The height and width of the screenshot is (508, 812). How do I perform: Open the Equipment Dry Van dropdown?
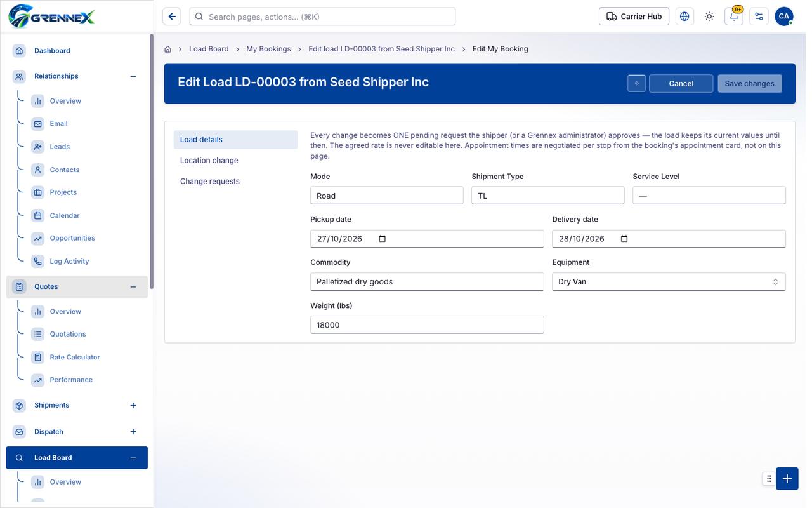(x=669, y=282)
